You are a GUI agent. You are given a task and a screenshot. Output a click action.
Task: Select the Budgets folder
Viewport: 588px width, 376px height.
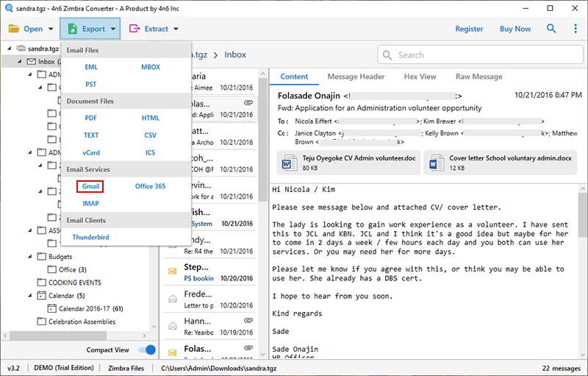click(60, 257)
